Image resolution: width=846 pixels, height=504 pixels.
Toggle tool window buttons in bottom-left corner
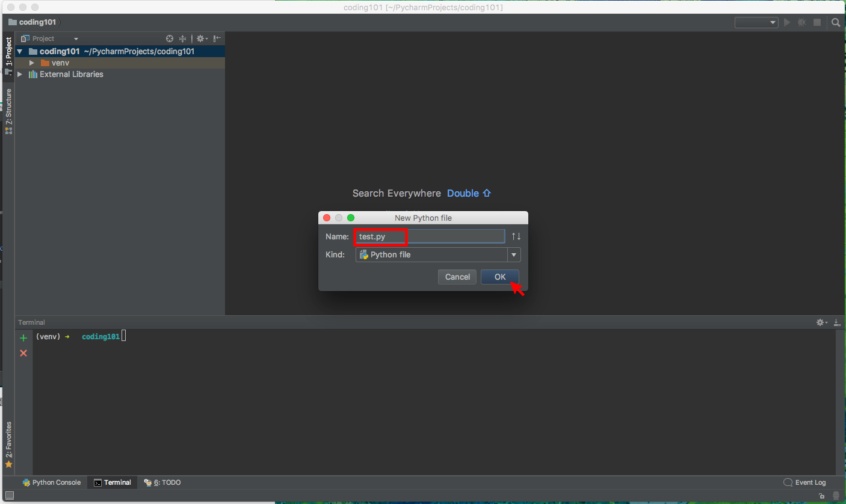click(x=9, y=496)
